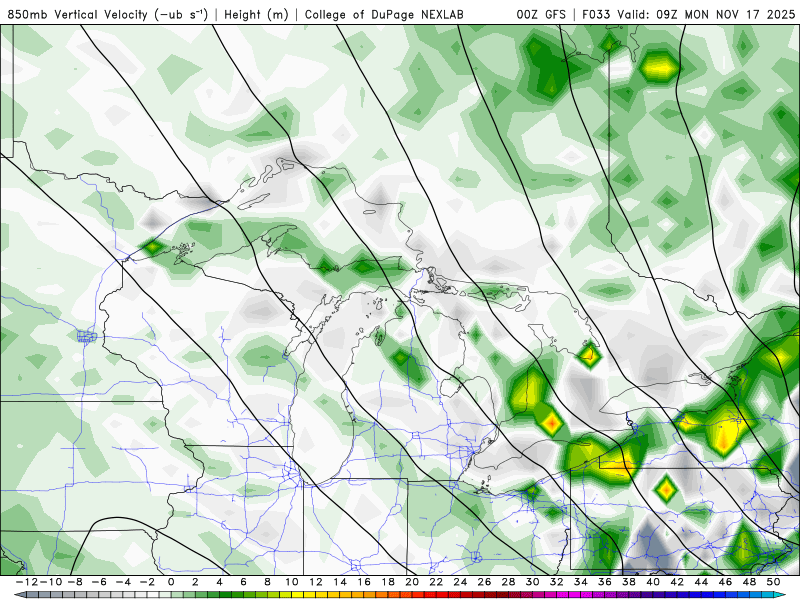The image size is (800, 600).
Task: Click the '36' colorbar scale label
Action: (x=605, y=582)
